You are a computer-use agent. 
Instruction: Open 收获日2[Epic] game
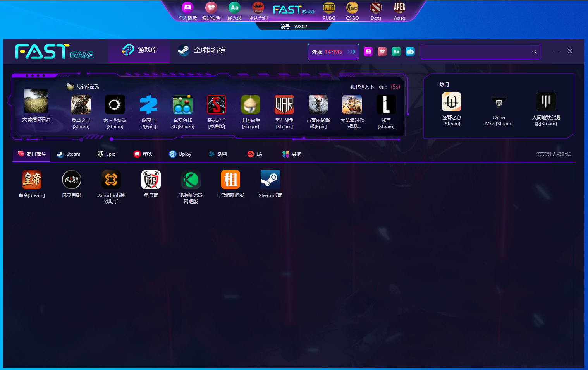point(149,112)
